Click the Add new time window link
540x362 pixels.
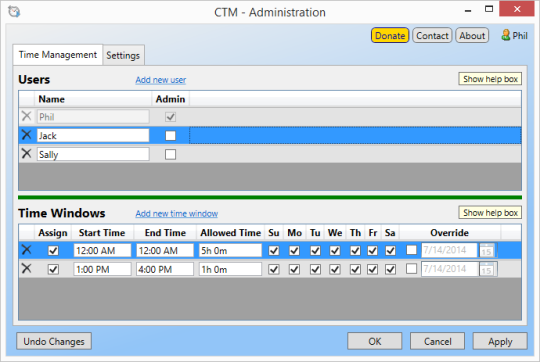(x=177, y=214)
